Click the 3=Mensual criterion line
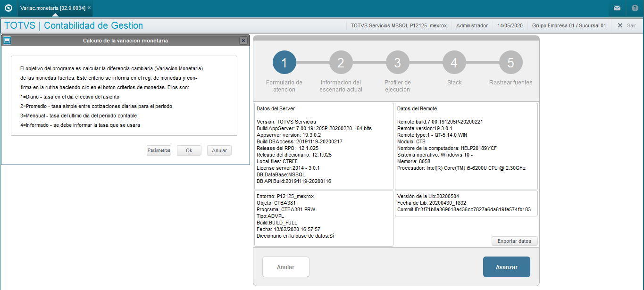The image size is (644, 290). point(79,116)
